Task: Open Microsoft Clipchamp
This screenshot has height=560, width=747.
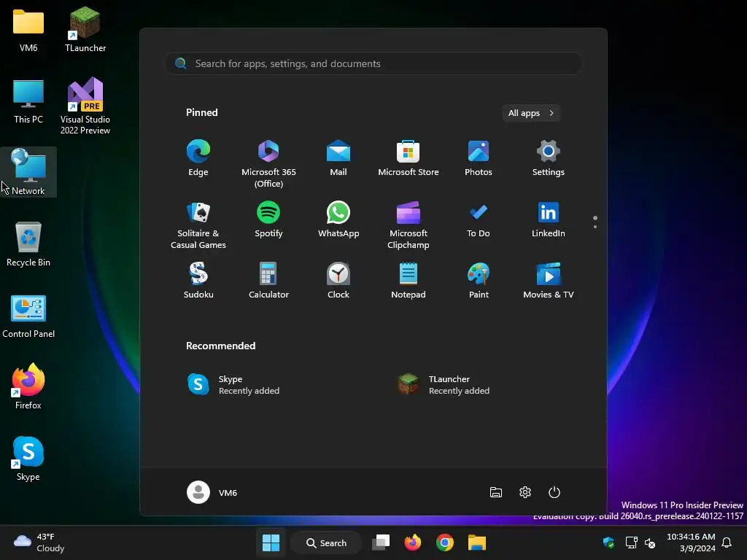Action: (409, 226)
